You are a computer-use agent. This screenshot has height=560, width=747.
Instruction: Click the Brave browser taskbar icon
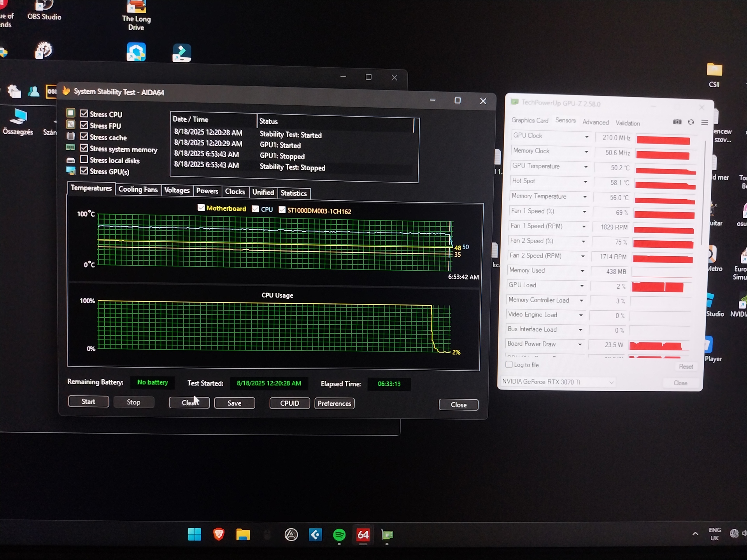[219, 535]
